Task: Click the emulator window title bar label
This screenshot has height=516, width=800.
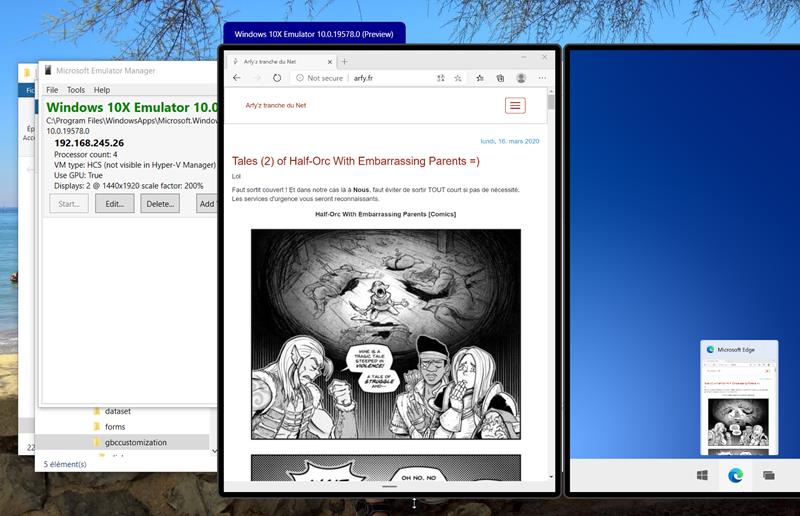Action: (314, 34)
